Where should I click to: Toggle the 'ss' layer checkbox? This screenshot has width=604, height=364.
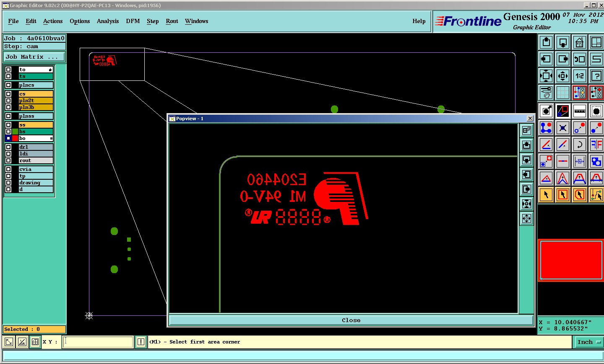coord(8,125)
